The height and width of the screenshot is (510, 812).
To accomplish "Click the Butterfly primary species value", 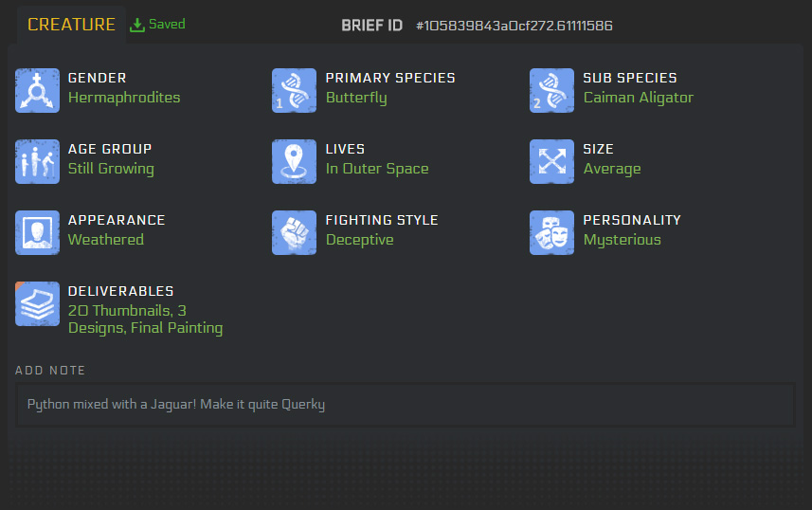I will [x=356, y=98].
